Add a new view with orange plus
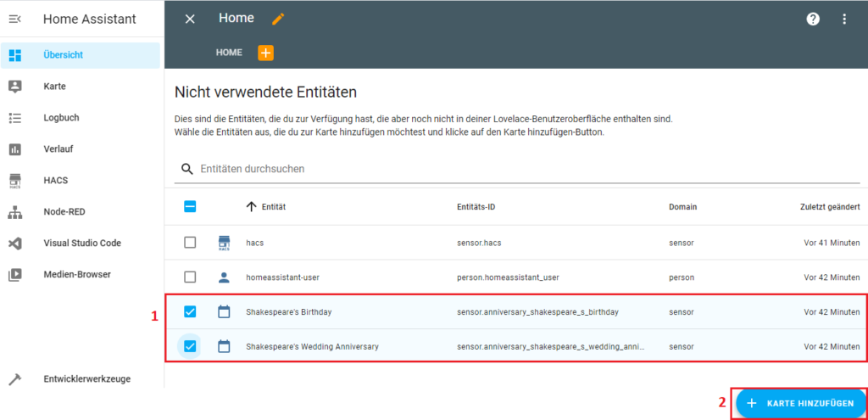The width and height of the screenshot is (868, 420). click(265, 53)
